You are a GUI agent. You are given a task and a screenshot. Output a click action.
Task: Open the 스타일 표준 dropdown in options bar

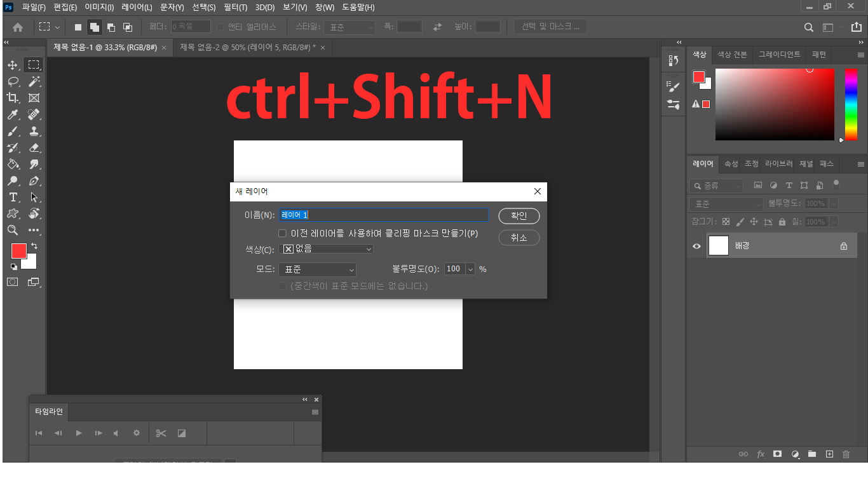[350, 27]
